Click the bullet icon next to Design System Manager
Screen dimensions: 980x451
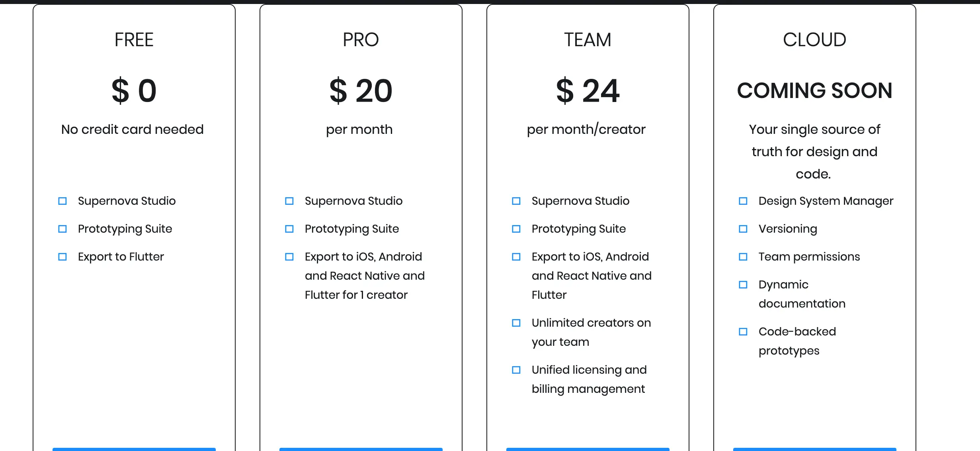click(743, 201)
